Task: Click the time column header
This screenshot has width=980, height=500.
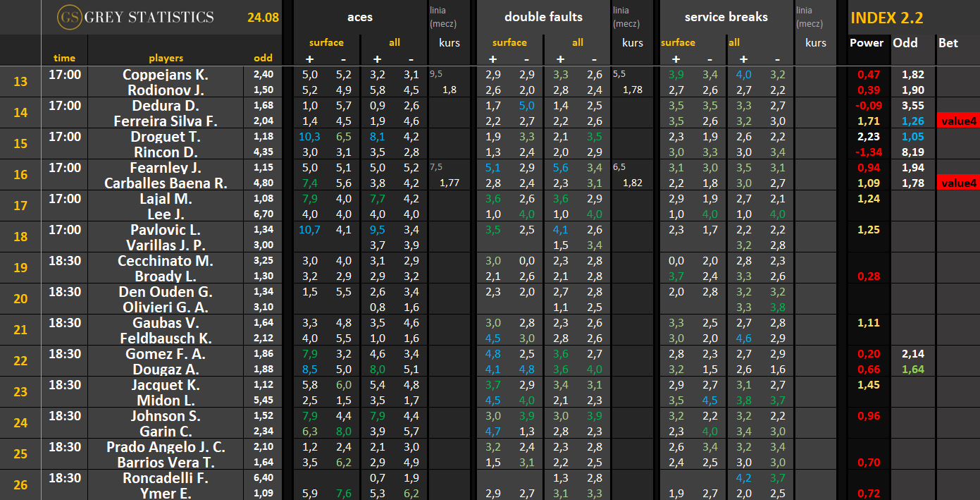Action: [x=64, y=58]
